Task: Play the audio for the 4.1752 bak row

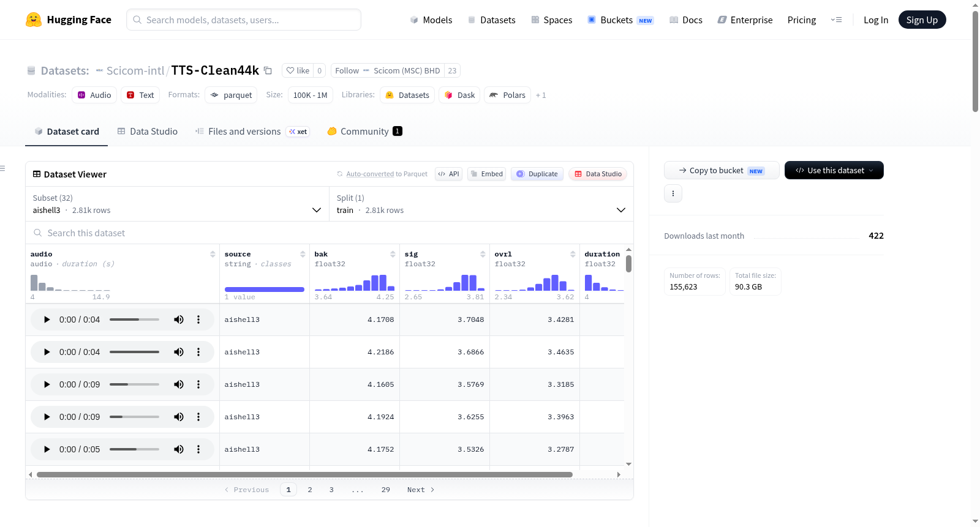Action: click(x=47, y=449)
